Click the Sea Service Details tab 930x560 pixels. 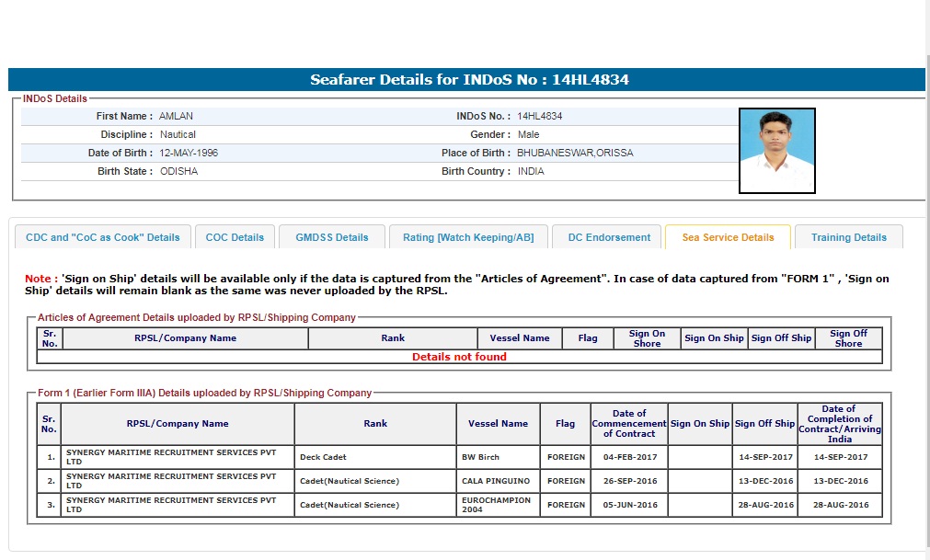click(x=728, y=237)
